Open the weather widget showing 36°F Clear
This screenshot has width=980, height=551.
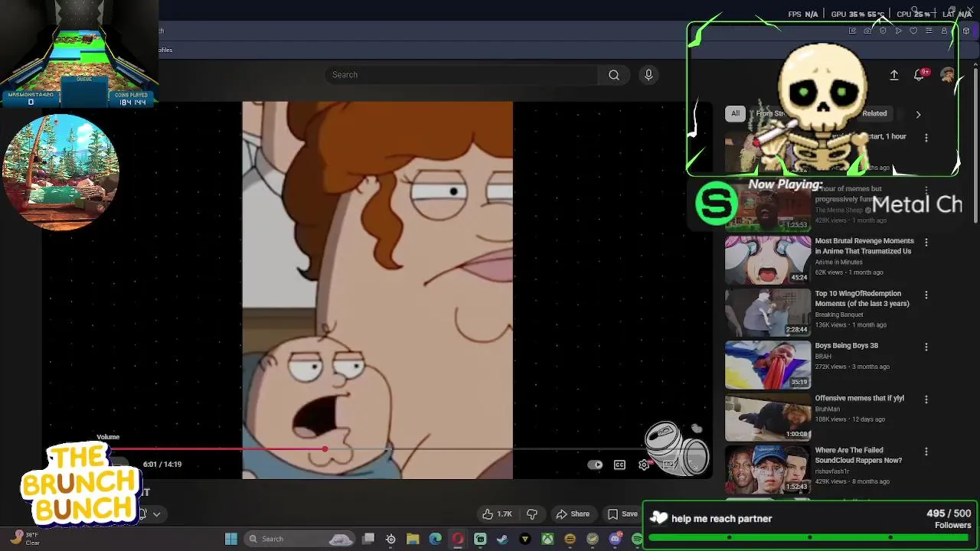24,539
